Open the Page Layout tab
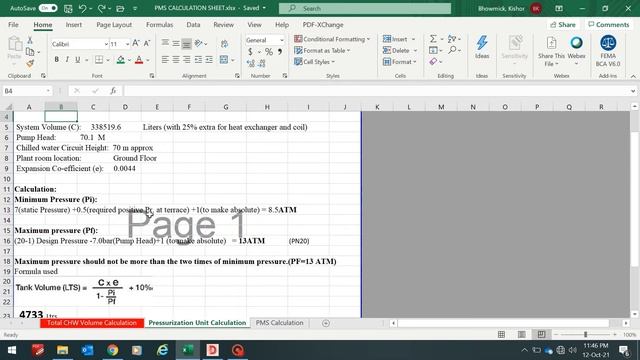Screen dimensions: 640x360 coord(114,24)
